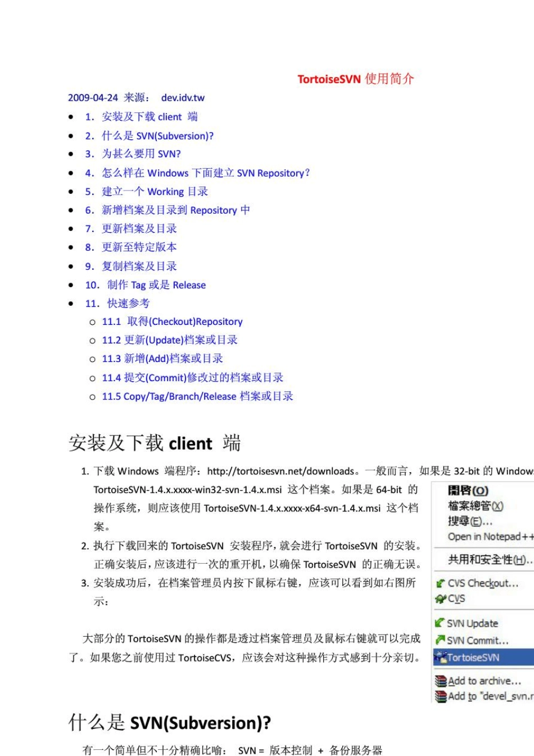Open link '7. 更新档案及目录'
This screenshot has height=756, width=534.
point(130,228)
